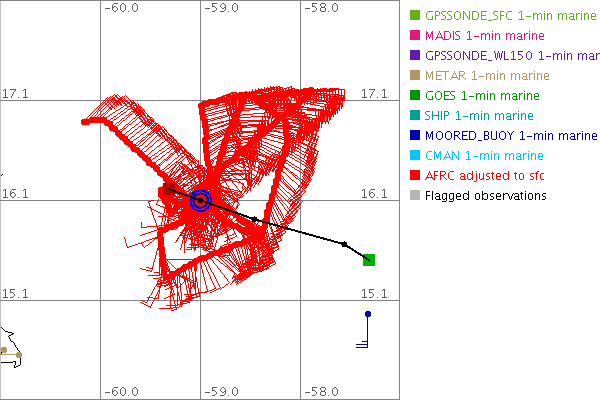The image size is (600, 400).
Task: Click the blue moored buoy dot marker
Action: (x=368, y=315)
